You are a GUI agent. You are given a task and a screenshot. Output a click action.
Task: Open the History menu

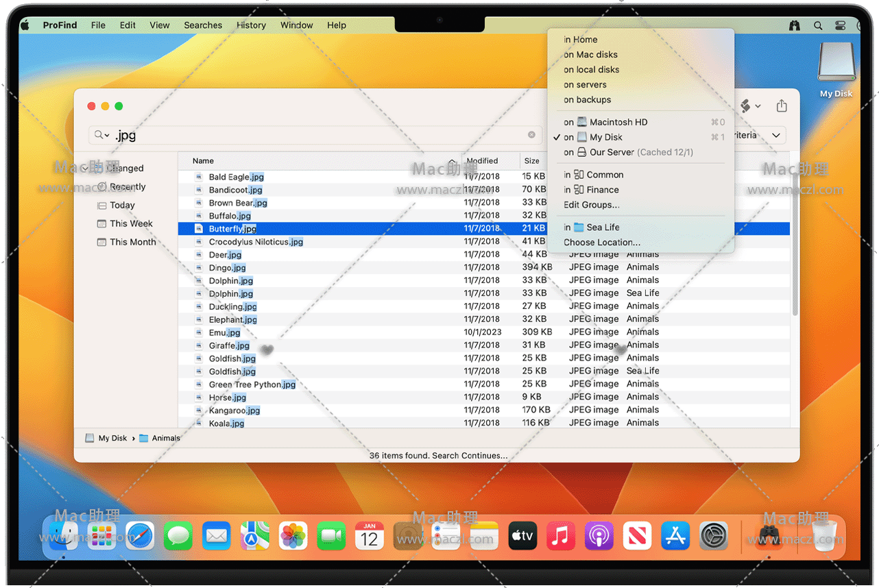pos(251,25)
